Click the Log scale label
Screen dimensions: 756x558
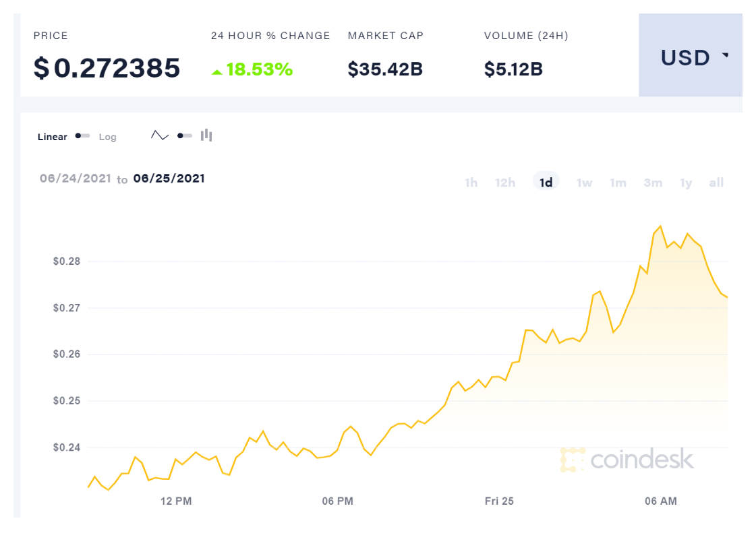pos(108,137)
